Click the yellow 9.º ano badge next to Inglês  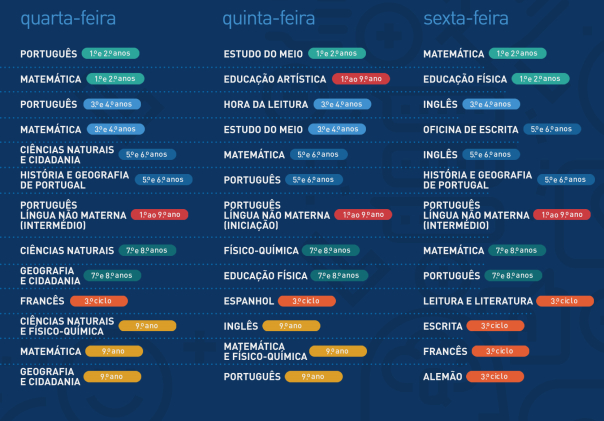point(291,326)
